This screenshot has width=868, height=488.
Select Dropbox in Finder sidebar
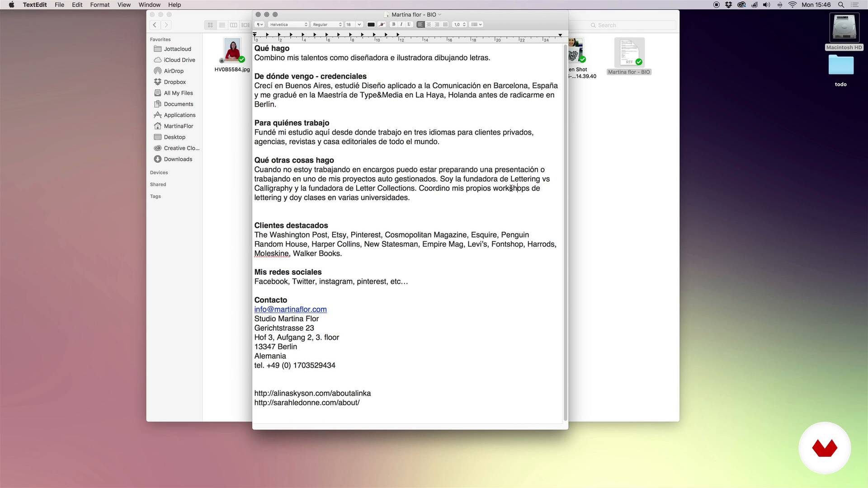coord(174,82)
